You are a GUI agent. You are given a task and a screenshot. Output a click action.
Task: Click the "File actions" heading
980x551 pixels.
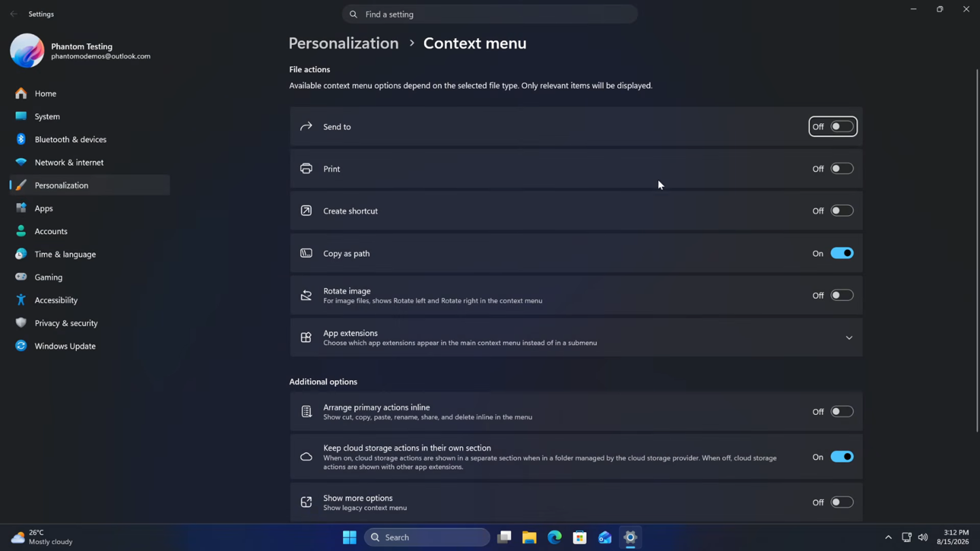[x=310, y=69]
